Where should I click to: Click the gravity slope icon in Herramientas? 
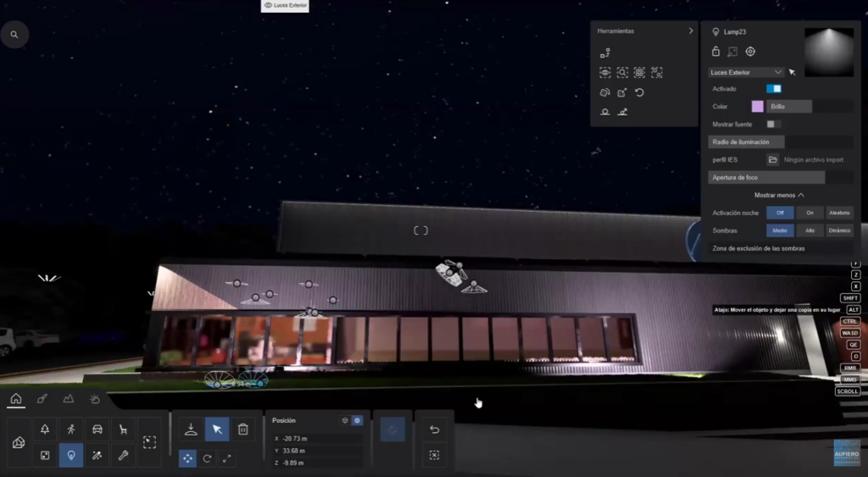(x=622, y=112)
